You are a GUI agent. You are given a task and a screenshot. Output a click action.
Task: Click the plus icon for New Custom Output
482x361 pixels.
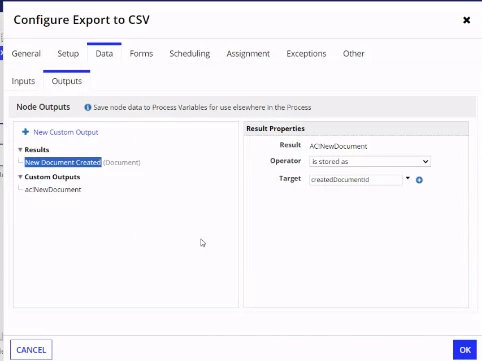[x=25, y=132]
